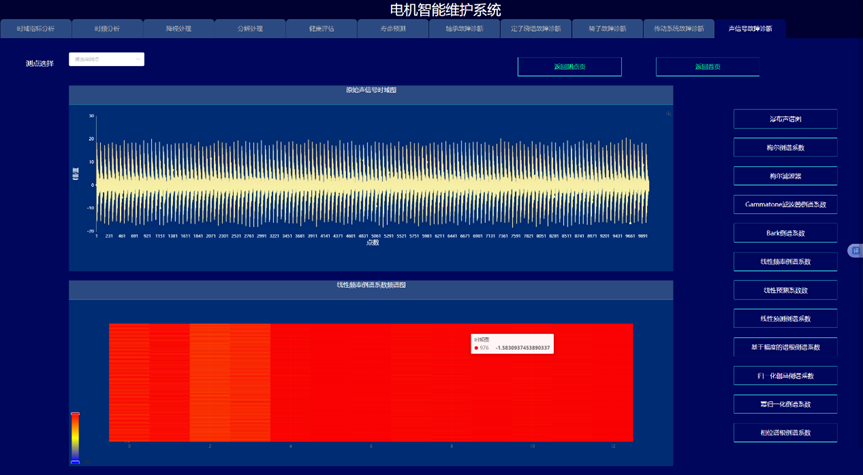Image resolution: width=863 pixels, height=475 pixels.
Task: Select the 线性频率倒谱系数 button
Action: [785, 262]
